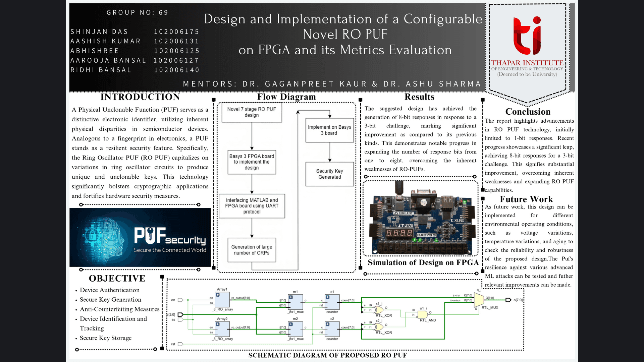Click the Novel 7 stage RO PUF design box
Viewport: 644px width, 362px height.
(x=252, y=112)
